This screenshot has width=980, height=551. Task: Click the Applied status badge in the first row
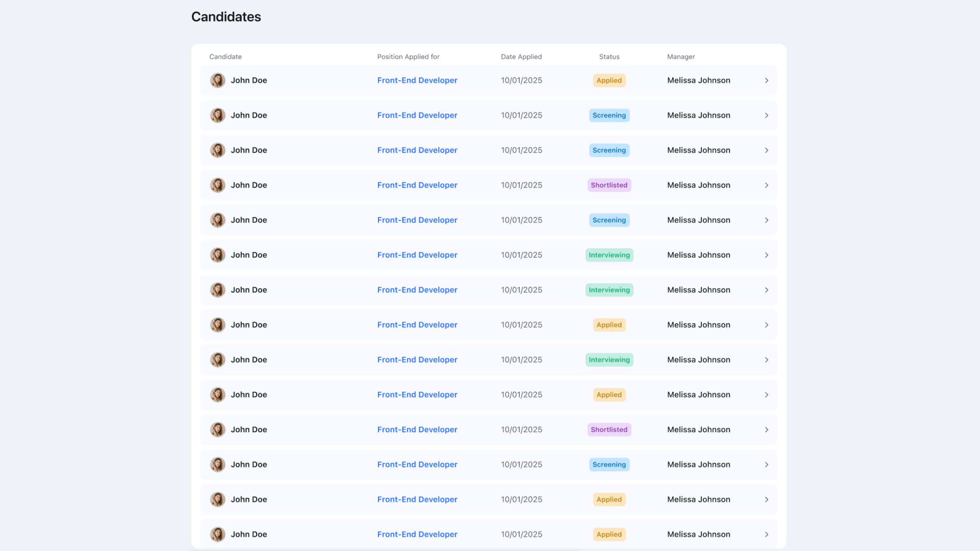pyautogui.click(x=609, y=80)
